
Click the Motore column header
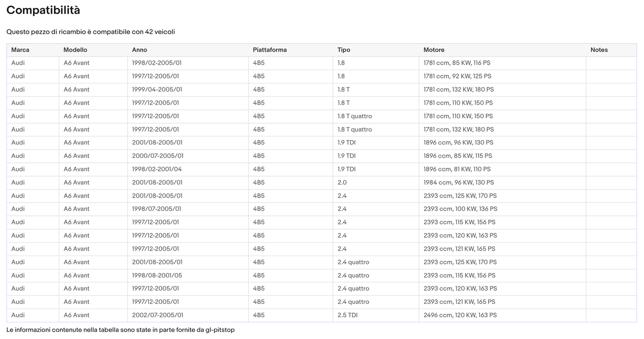[x=434, y=50]
